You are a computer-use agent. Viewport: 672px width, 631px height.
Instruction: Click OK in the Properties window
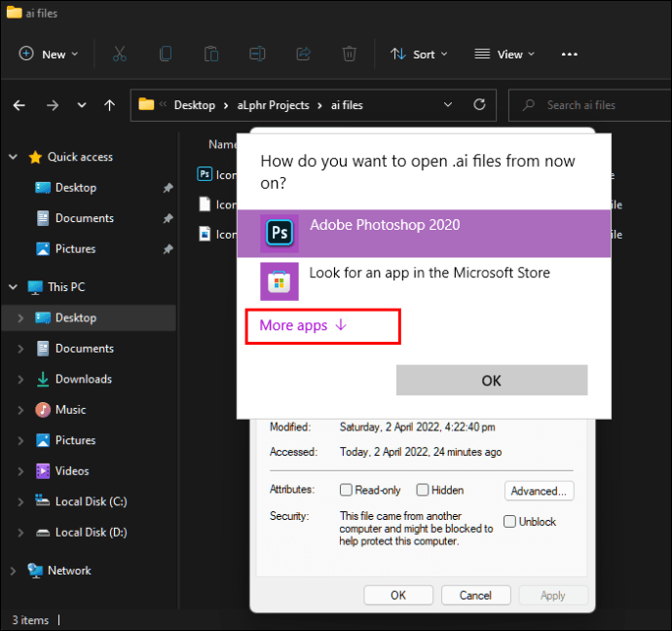pos(398,595)
